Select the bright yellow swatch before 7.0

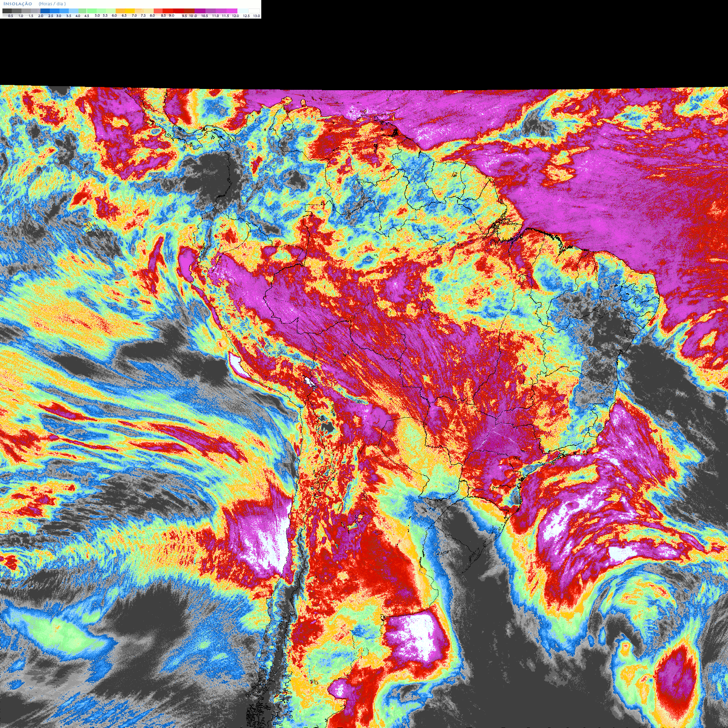point(130,11)
